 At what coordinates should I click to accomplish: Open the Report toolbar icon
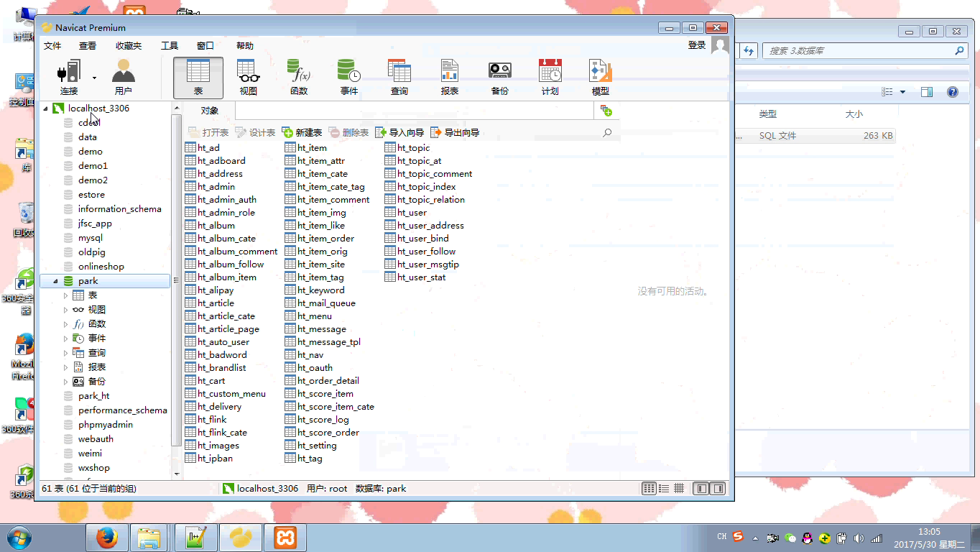click(x=450, y=78)
